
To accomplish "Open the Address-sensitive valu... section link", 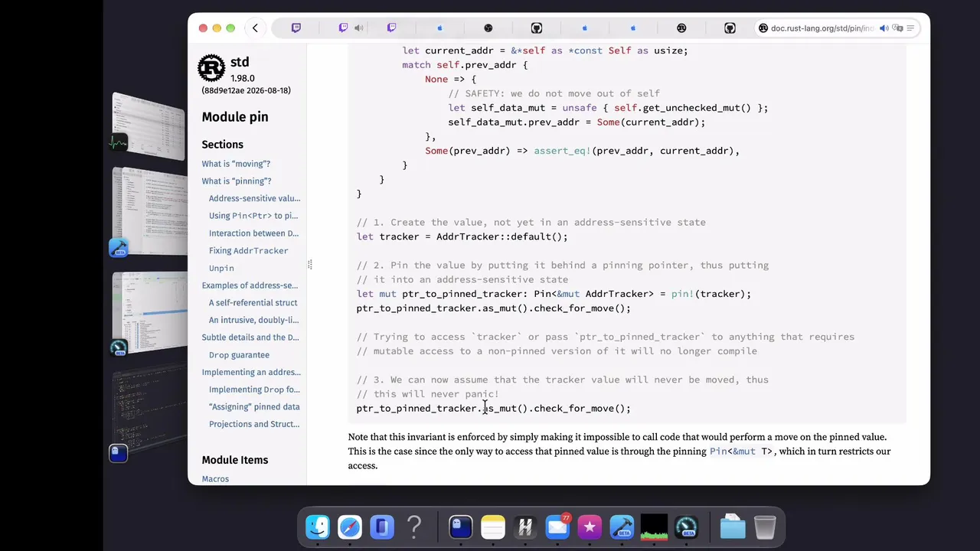I will coord(254,198).
